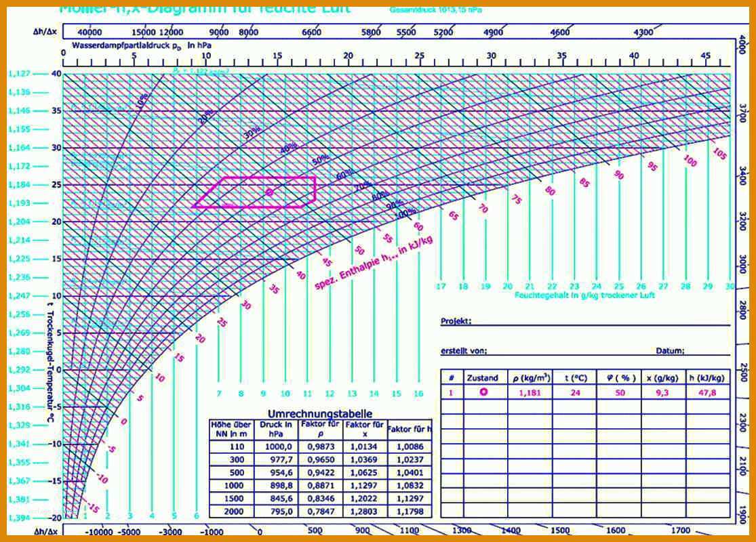Click the 6600 value on the upper Δh/Δx scale
Image resolution: width=756 pixels, height=542 pixels.
[311, 33]
